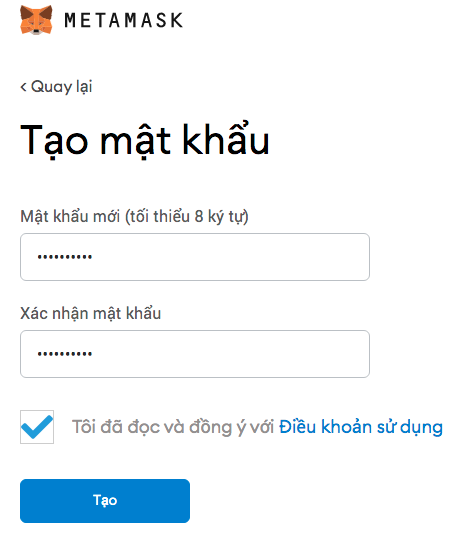Click the METAMASK wordmark text
The height and width of the screenshot is (536, 458).
(124, 20)
